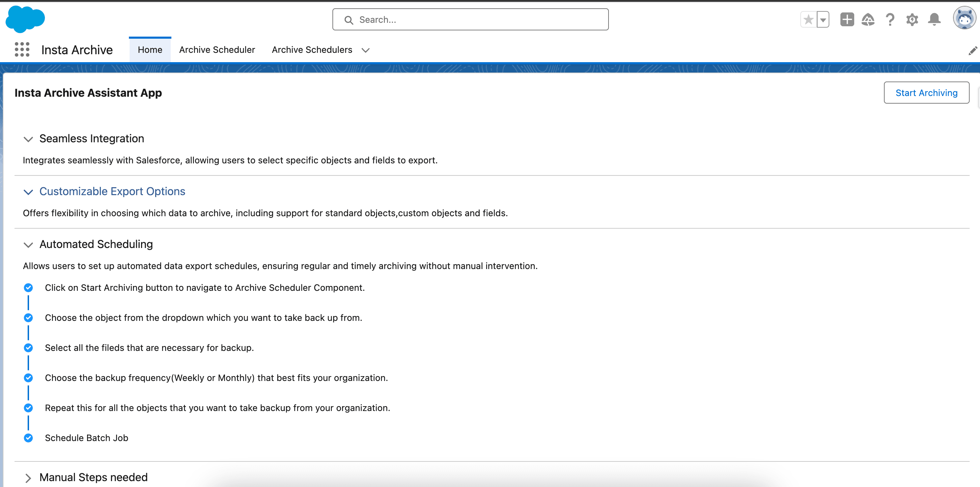The height and width of the screenshot is (487, 980).
Task: Collapse the Customizable Export Options chevron
Action: pyautogui.click(x=28, y=192)
